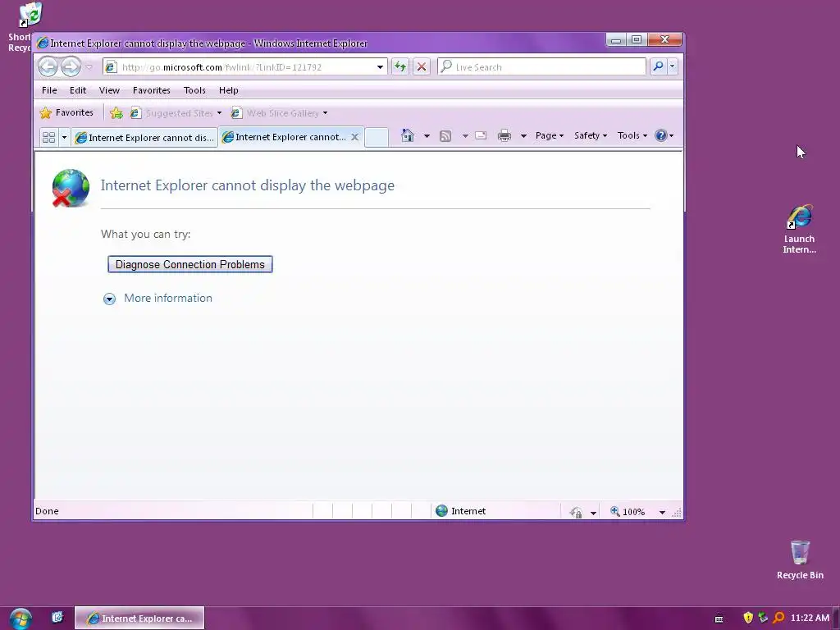840x630 pixels.
Task: Open the Tools menu in menu bar
Action: click(194, 90)
